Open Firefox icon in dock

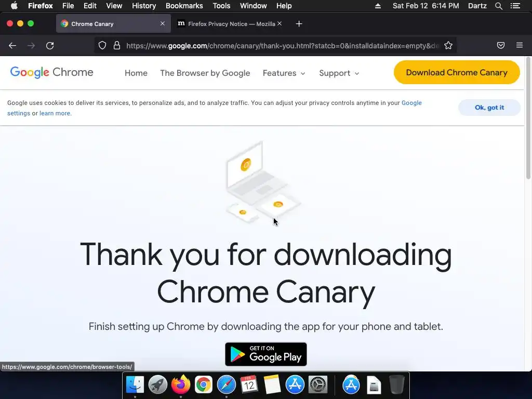(x=180, y=385)
